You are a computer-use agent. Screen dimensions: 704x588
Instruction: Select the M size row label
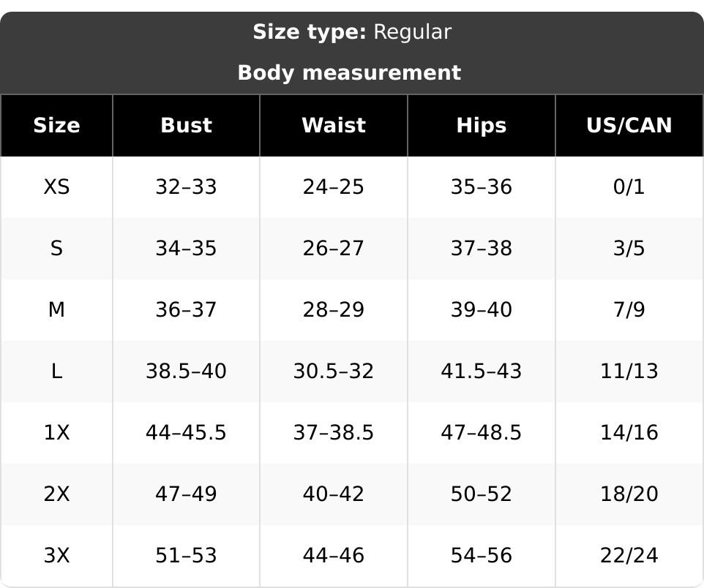click(56, 309)
